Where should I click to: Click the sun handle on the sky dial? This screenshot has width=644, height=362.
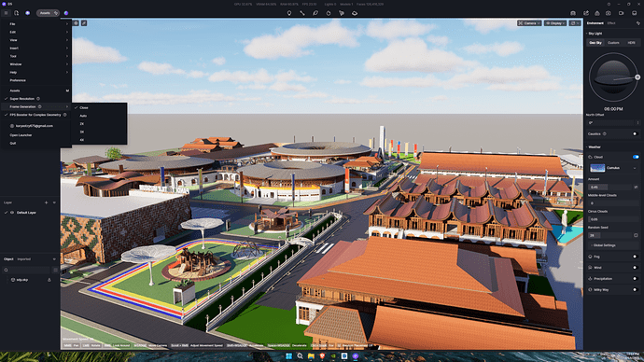[x=637, y=77]
